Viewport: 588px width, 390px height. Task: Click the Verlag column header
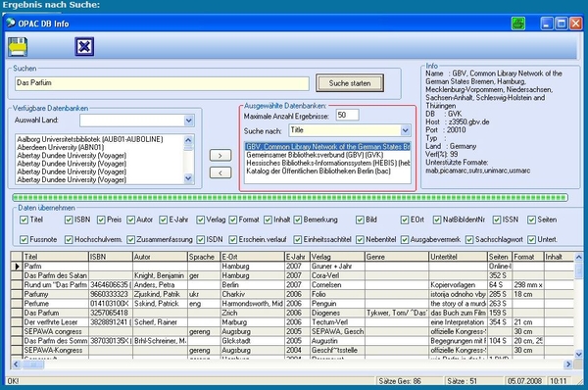[x=337, y=257]
